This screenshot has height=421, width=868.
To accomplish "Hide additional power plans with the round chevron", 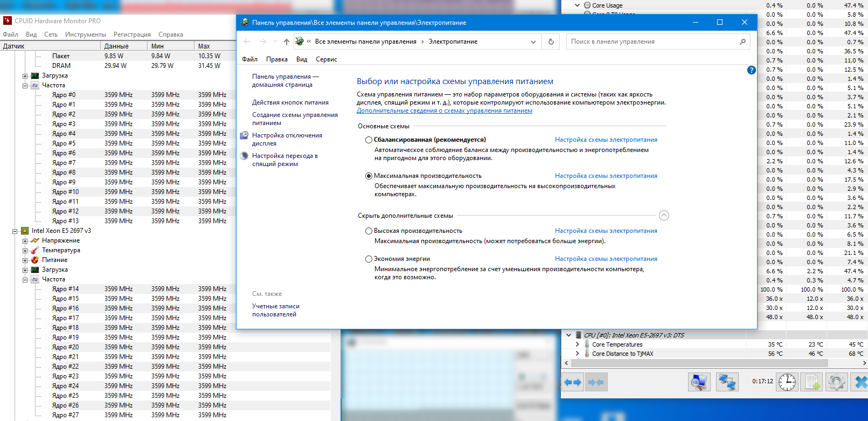I will [x=664, y=216].
